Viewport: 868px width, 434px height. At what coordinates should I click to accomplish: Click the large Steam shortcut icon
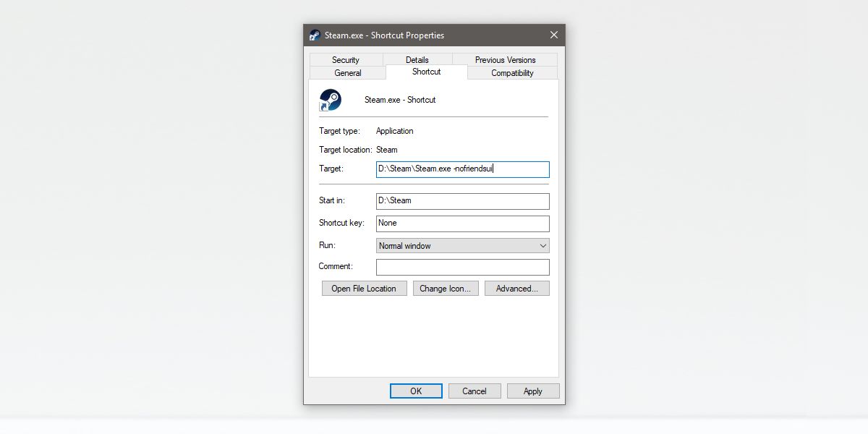tap(330, 100)
